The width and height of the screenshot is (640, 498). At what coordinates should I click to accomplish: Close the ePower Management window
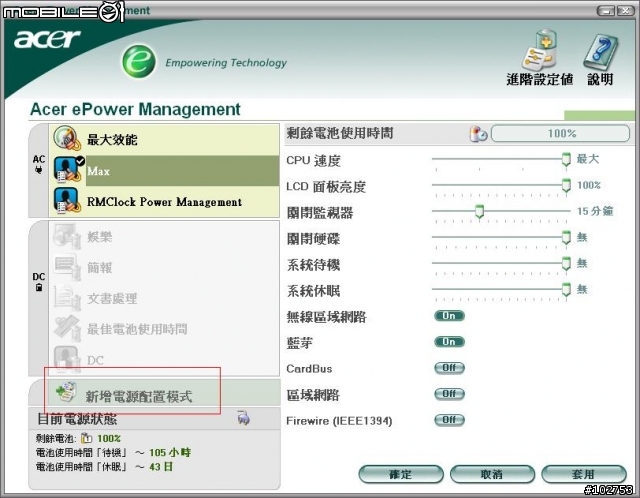click(x=625, y=11)
